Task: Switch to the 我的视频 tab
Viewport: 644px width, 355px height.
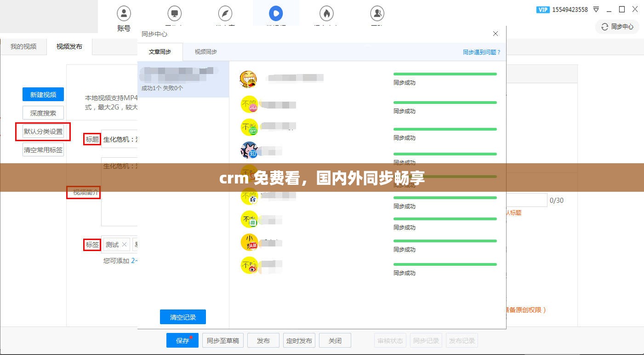Action: (23, 46)
